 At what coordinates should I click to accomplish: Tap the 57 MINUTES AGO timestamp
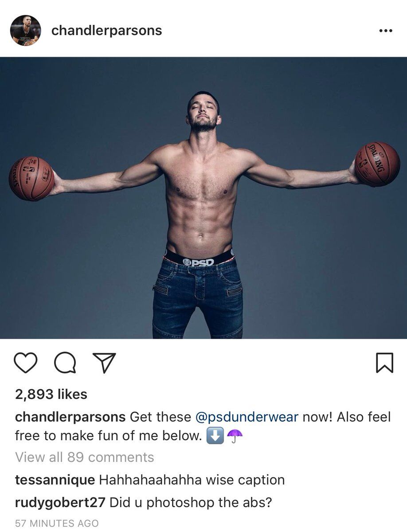point(57,524)
